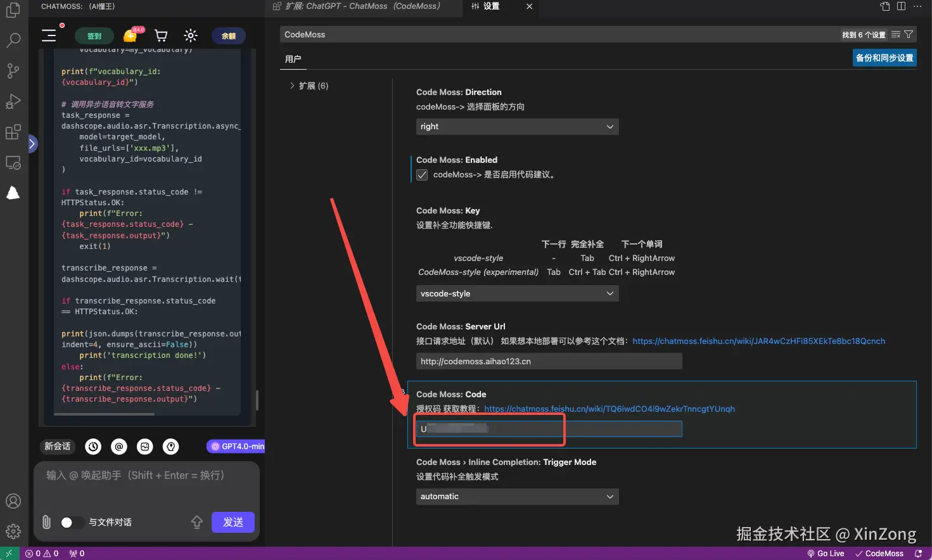The height and width of the screenshot is (560, 932).
Task: Attach a file with the paperclip icon
Action: 46,522
